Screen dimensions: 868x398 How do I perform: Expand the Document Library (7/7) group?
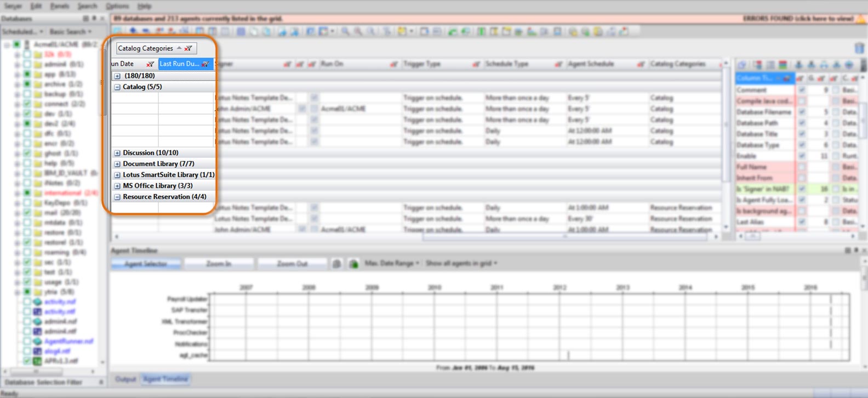point(117,164)
